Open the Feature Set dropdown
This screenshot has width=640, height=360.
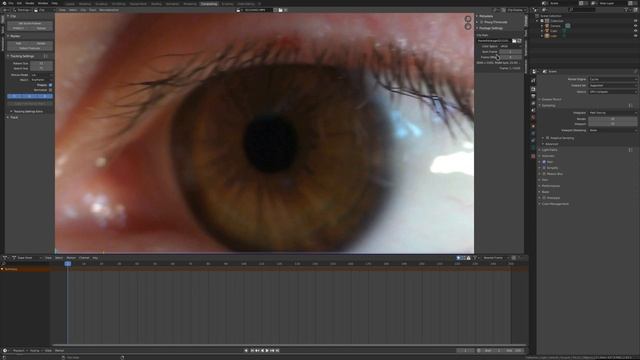pyautogui.click(x=612, y=85)
